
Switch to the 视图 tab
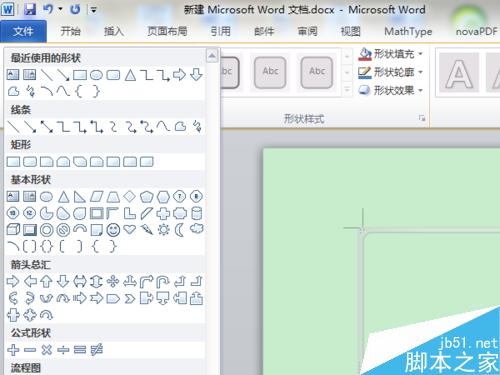click(x=350, y=31)
